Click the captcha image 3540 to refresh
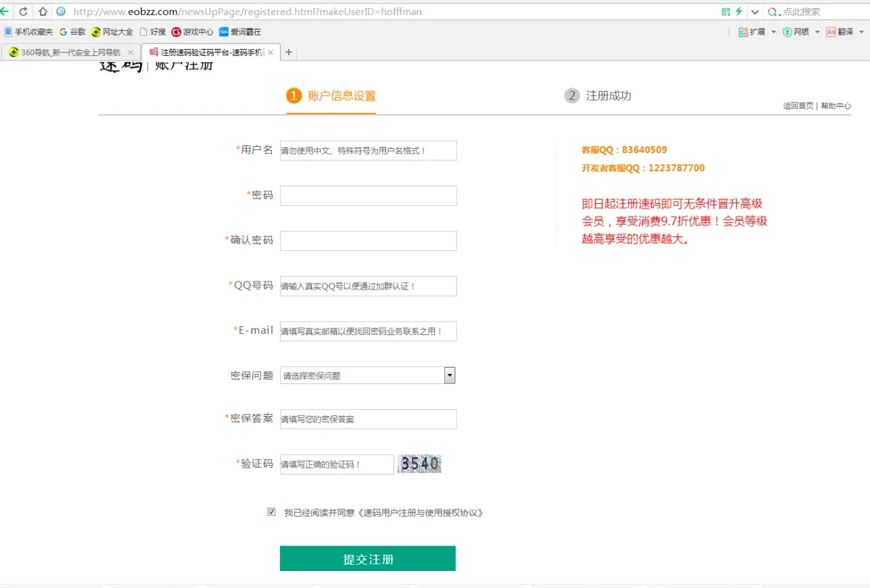 (419, 464)
